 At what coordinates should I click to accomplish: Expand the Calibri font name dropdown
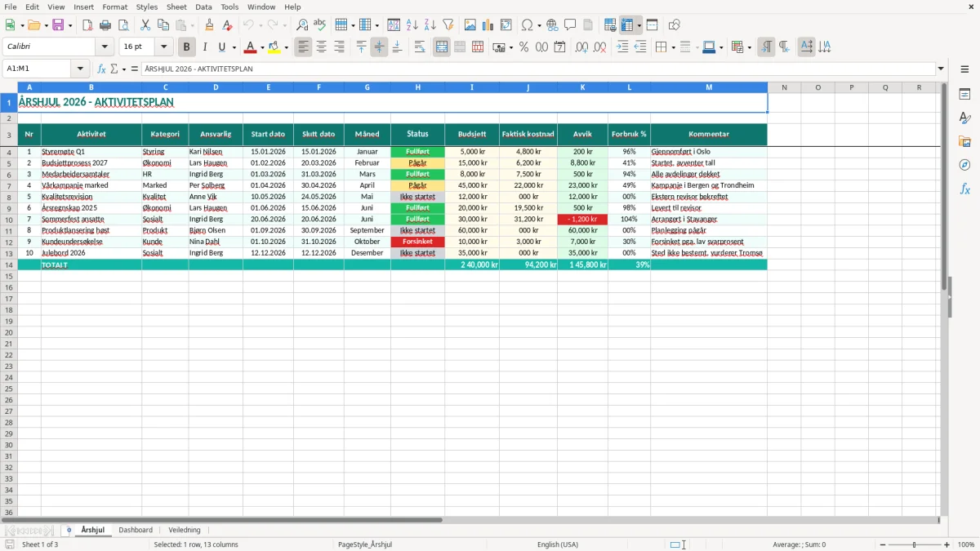pyautogui.click(x=105, y=47)
